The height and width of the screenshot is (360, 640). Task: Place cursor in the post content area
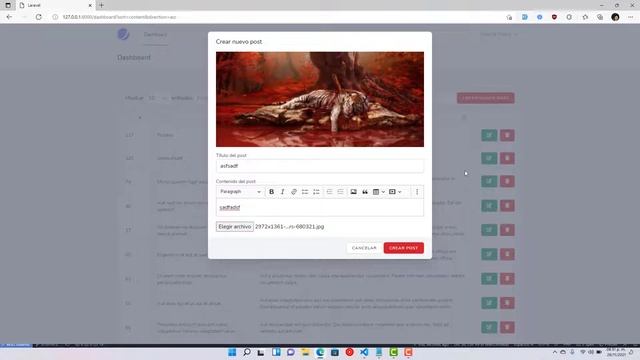pyautogui.click(x=320, y=207)
